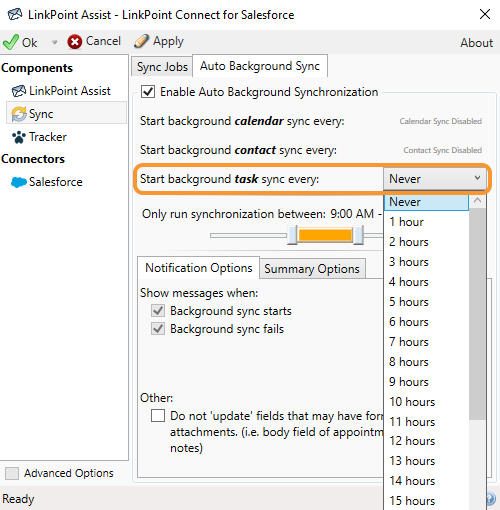Click the Contact Sync Disabled text
500x510 pixels.
click(x=443, y=150)
